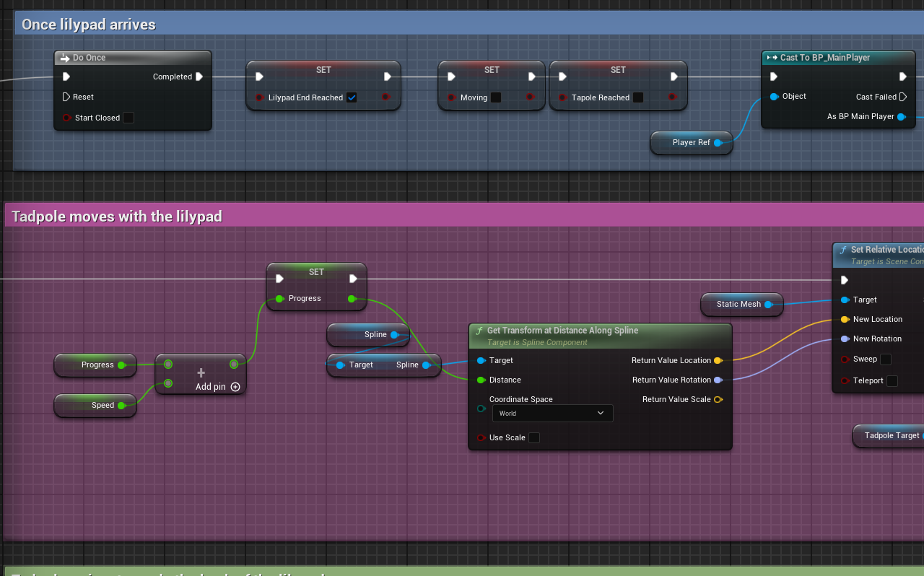The image size is (924, 576).
Task: Click the SET Progress input pin
Action: pyautogui.click(x=279, y=298)
